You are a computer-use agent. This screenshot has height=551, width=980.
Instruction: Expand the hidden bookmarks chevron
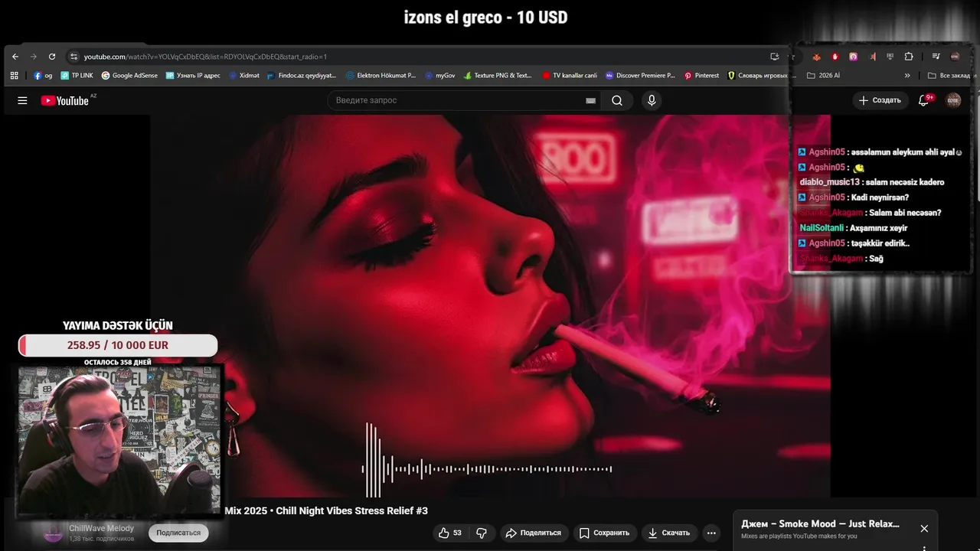(907, 76)
